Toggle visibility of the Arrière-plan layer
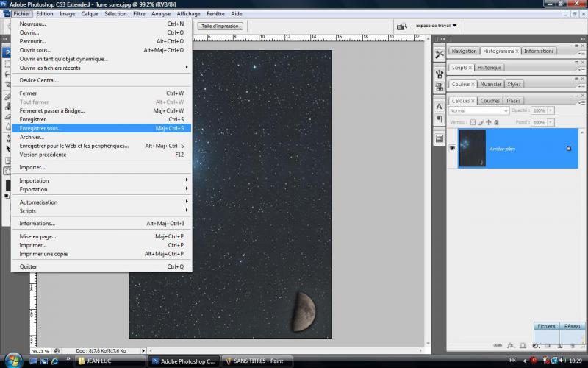Screen dimensions: 588x368 452,149
